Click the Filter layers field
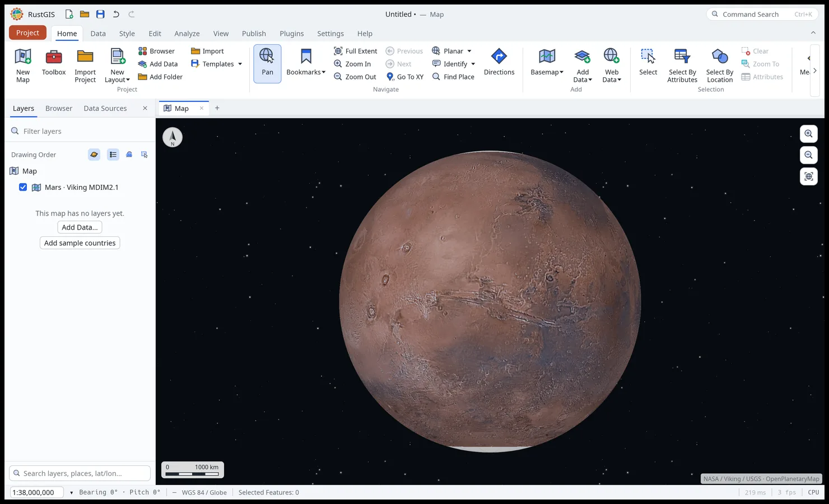 [x=80, y=131]
